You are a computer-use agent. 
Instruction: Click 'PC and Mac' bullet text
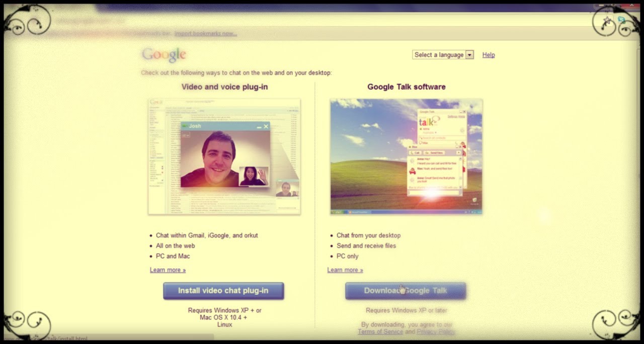point(173,256)
